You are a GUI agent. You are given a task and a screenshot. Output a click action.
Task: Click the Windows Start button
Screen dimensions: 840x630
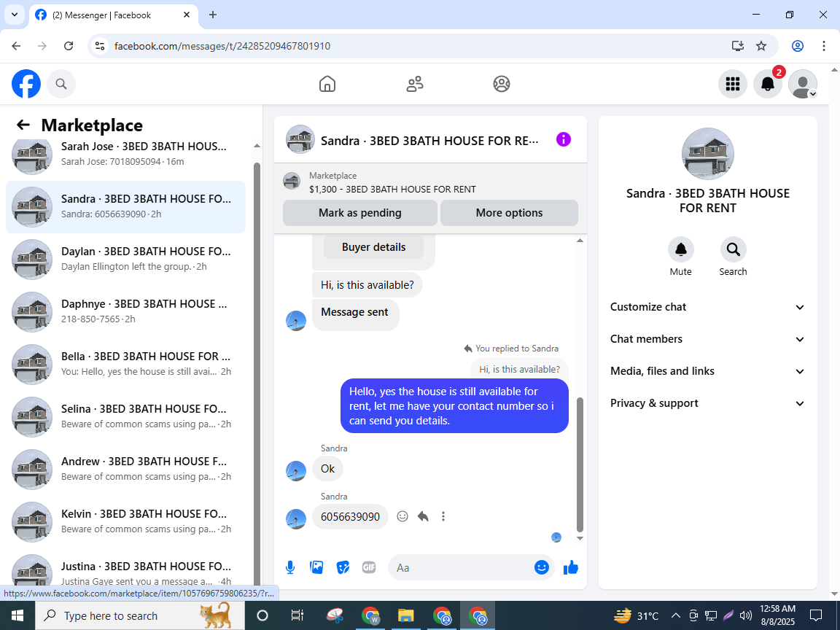click(x=17, y=615)
